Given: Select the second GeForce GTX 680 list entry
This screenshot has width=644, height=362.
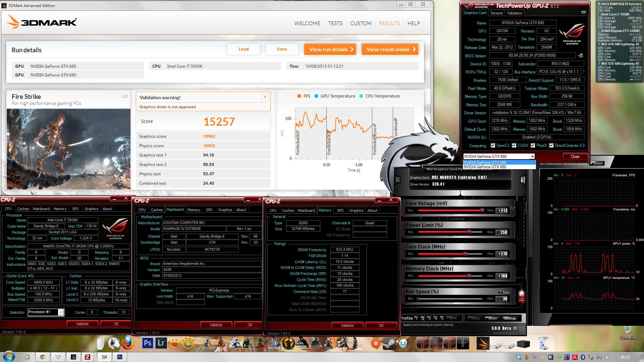Looking at the screenshot, I should (x=499, y=167).
